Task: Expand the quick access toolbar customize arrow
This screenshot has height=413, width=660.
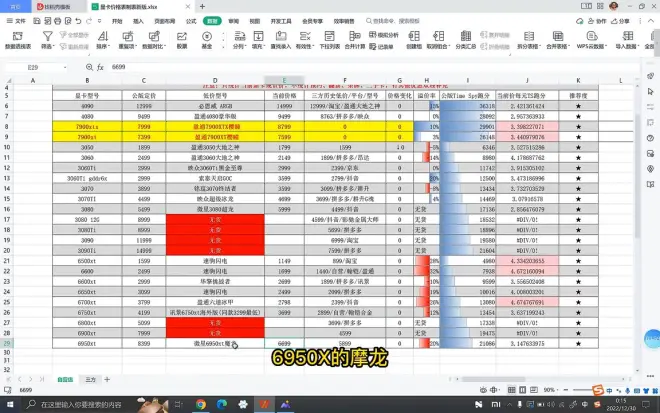Action: 99,21
